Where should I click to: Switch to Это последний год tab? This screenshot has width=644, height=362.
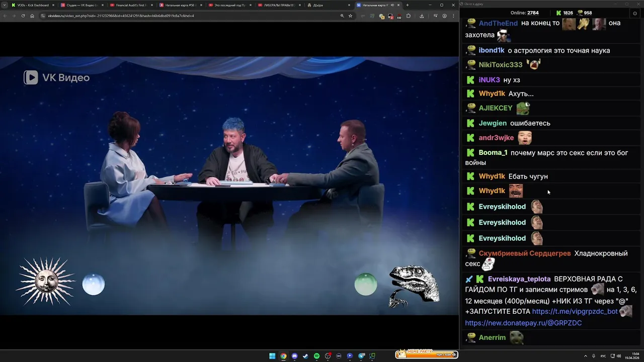pos(229,5)
